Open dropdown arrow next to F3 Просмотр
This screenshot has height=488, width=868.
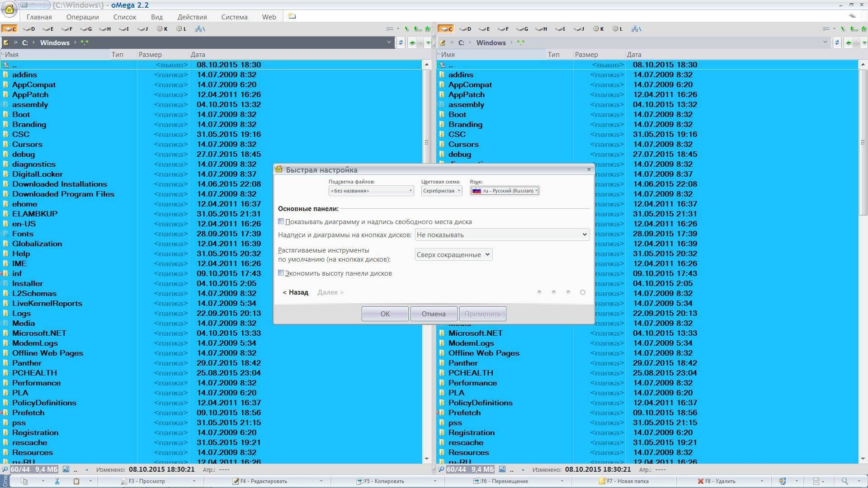pyautogui.click(x=194, y=481)
